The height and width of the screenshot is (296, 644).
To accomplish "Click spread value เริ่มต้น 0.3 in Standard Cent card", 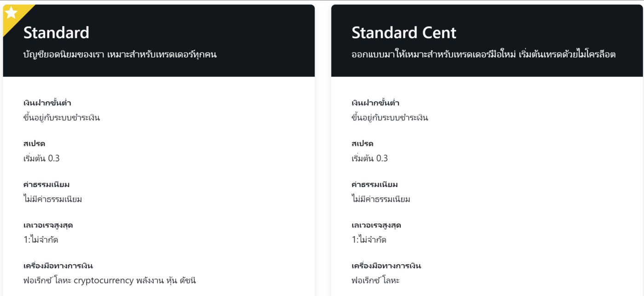I will pos(369,158).
